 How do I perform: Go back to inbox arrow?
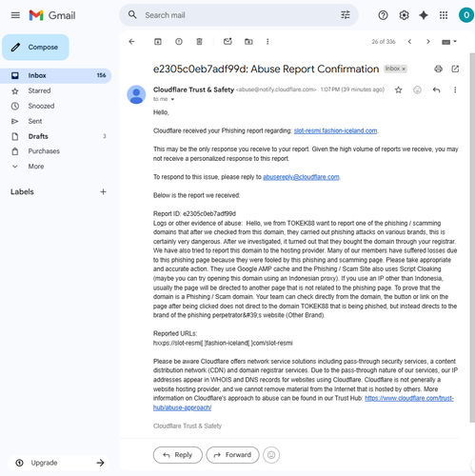click(x=131, y=42)
